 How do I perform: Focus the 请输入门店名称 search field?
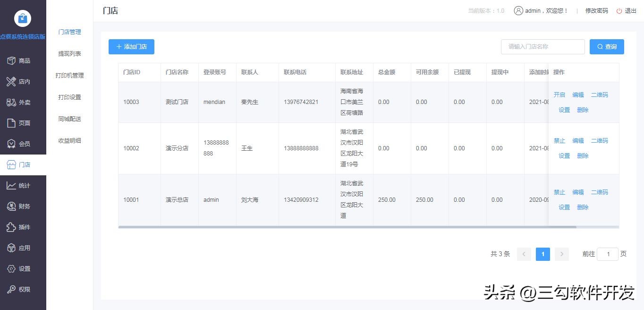(543, 47)
